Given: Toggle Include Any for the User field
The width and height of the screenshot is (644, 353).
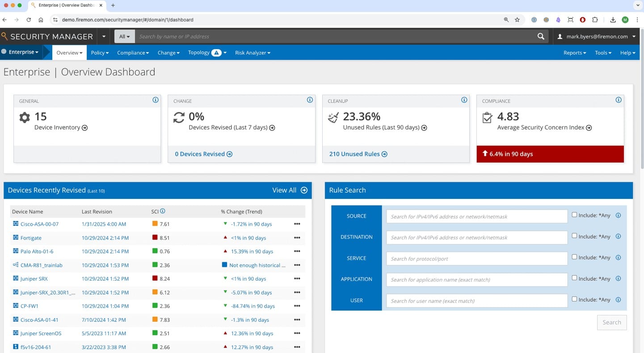Looking at the screenshot, I should point(574,299).
